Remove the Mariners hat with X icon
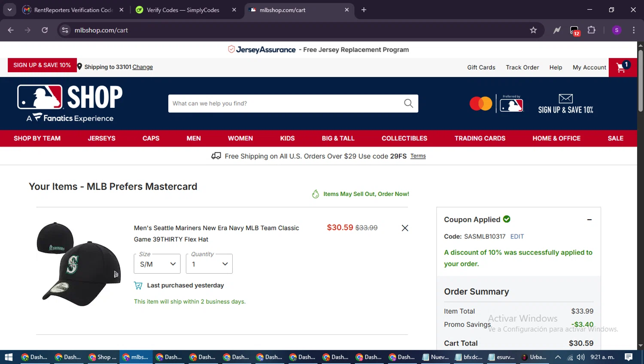This screenshot has width=644, height=364. point(405,228)
